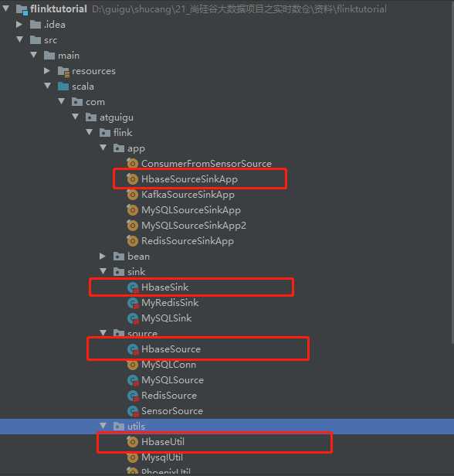Select the RedisSource file name
This screenshot has height=476, width=454.
(169, 396)
